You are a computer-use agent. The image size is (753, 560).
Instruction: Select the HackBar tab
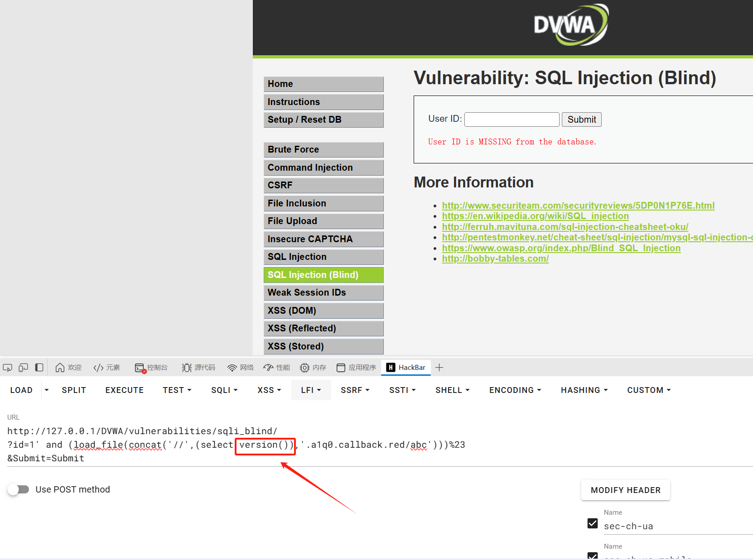click(406, 368)
